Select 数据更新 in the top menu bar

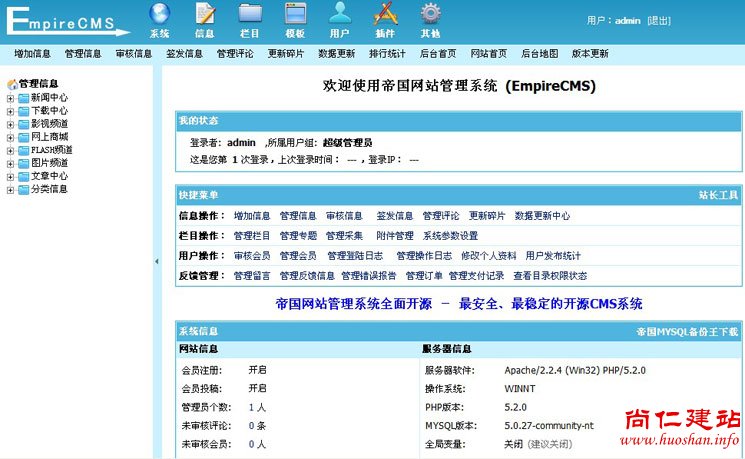pyautogui.click(x=336, y=54)
